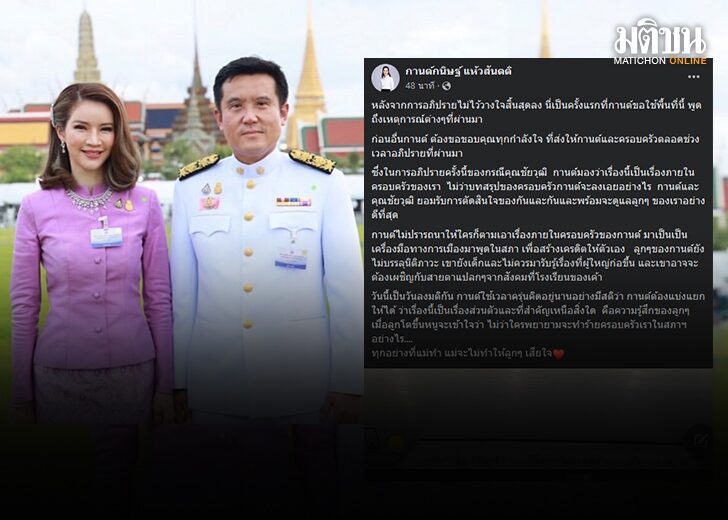Viewport: 728px width, 520px height.
Task: Click the round profile avatar of the poster
Action: point(385,78)
